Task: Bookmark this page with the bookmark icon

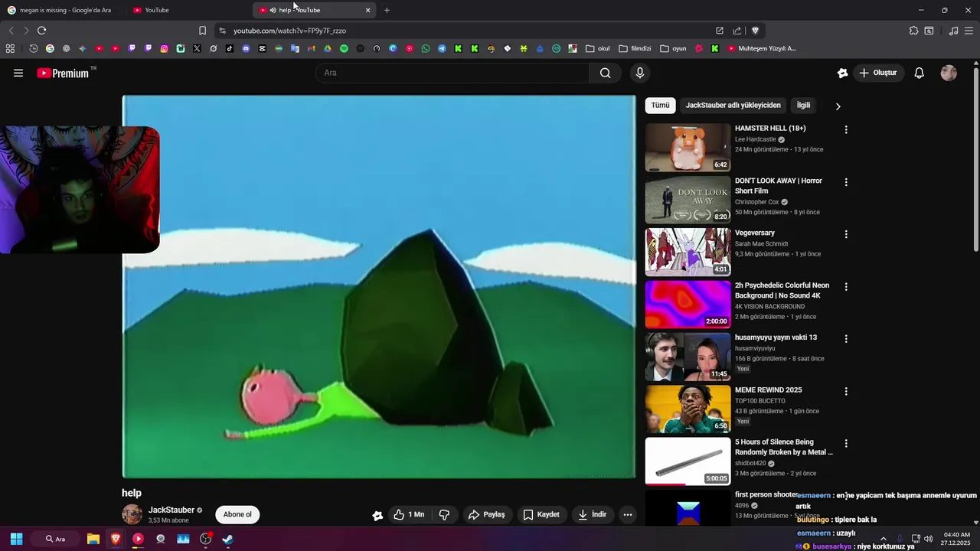Action: 202,31
